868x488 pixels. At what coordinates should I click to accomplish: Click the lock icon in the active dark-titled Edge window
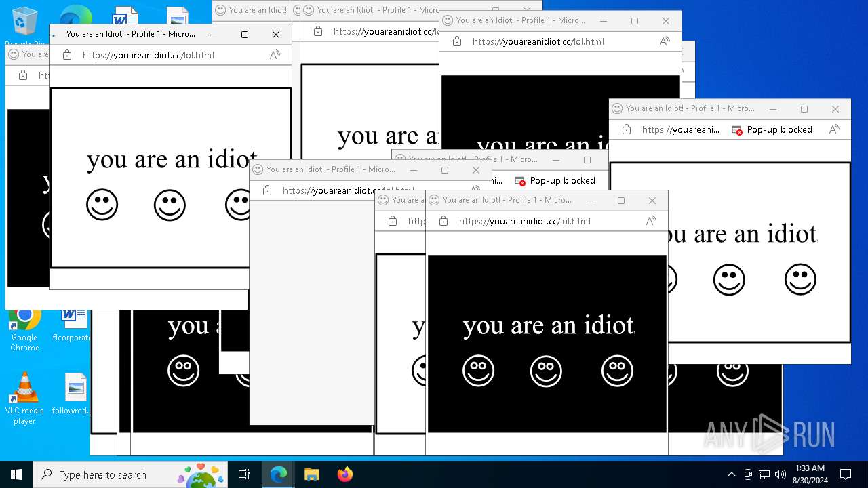pyautogui.click(x=67, y=55)
